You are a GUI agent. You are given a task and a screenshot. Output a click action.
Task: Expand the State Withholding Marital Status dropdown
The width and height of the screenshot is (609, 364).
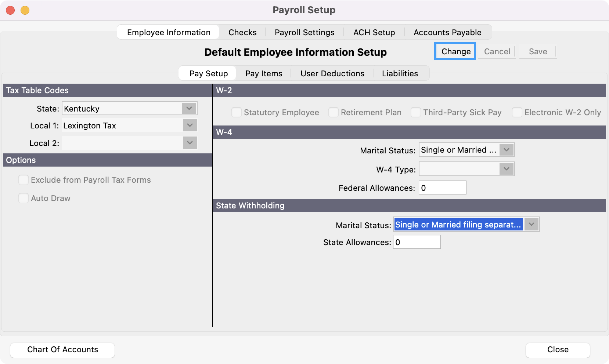click(531, 225)
